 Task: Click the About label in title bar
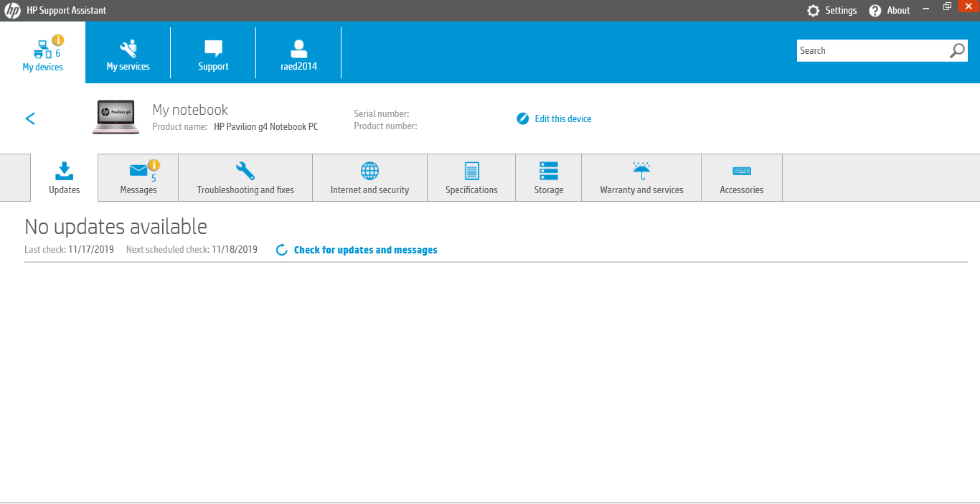[898, 11]
